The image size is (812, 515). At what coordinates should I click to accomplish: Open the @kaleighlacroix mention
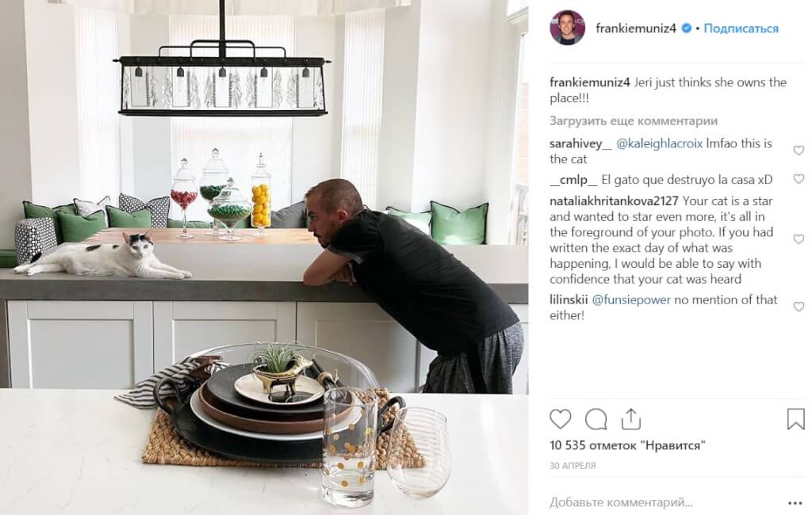(x=659, y=143)
